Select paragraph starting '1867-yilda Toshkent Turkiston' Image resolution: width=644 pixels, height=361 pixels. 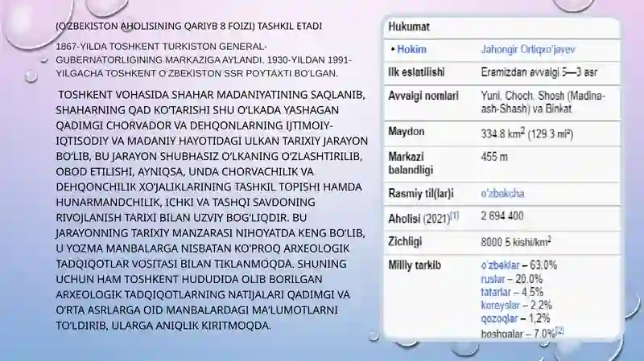click(x=204, y=59)
